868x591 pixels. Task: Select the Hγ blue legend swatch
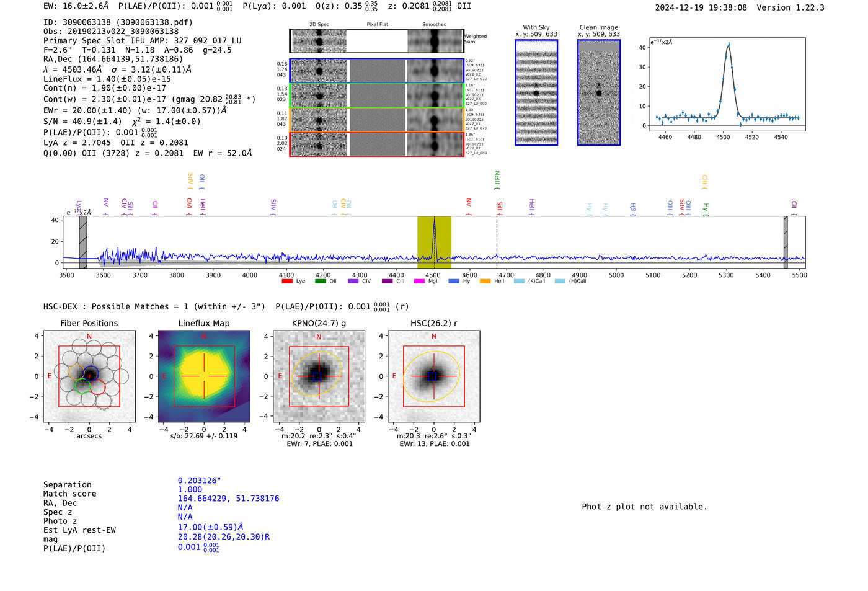tap(454, 281)
